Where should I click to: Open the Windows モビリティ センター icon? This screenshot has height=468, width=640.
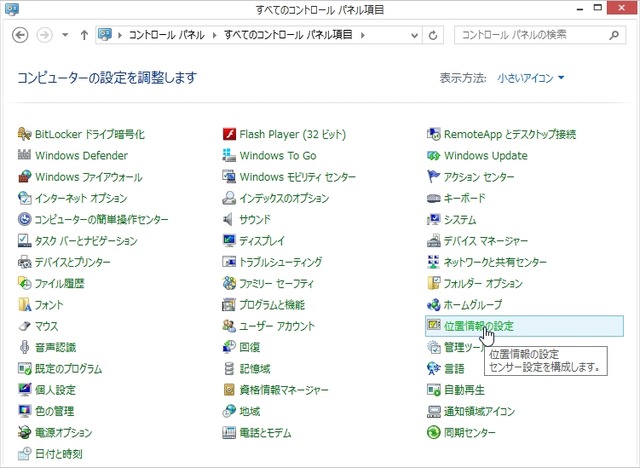(x=229, y=176)
